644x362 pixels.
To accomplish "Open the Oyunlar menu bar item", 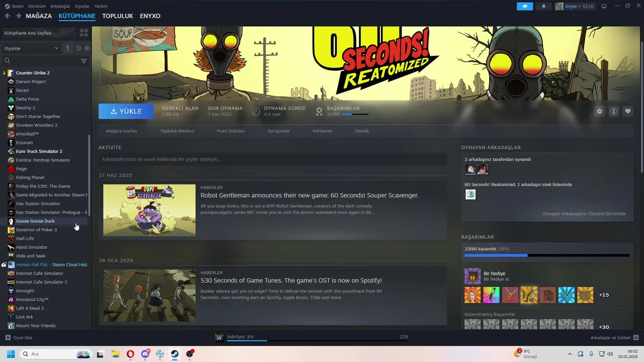I will (82, 6).
